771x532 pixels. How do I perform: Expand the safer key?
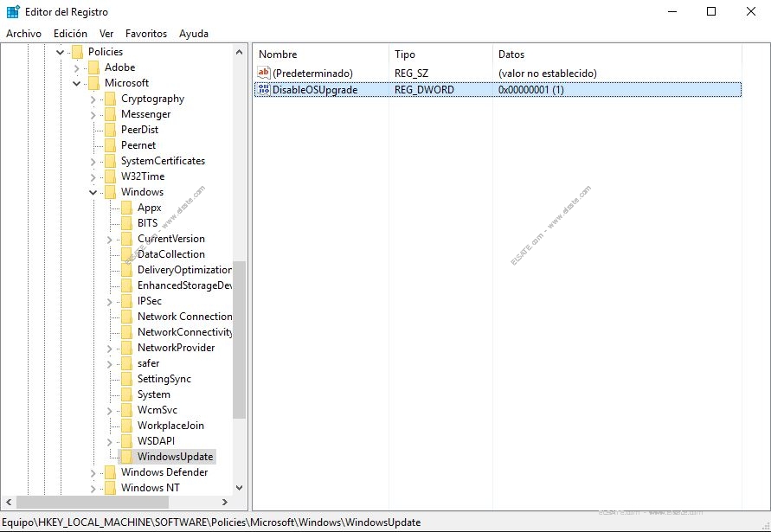(110, 364)
